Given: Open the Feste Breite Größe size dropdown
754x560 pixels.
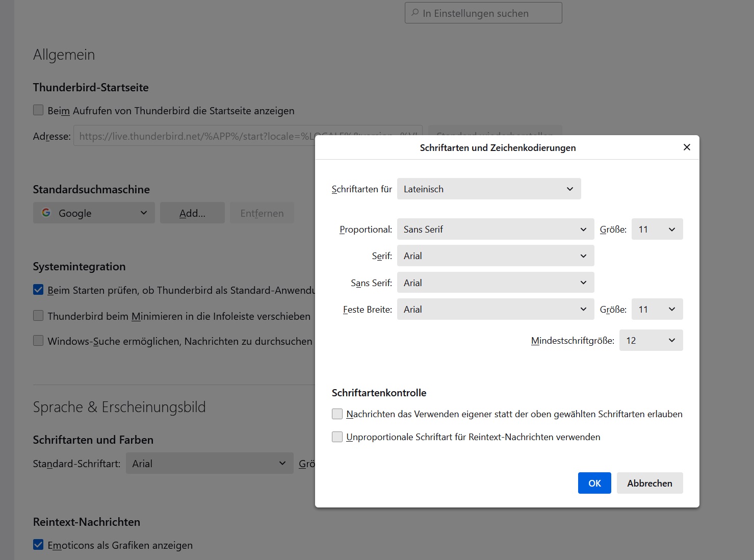Looking at the screenshot, I should click(657, 310).
